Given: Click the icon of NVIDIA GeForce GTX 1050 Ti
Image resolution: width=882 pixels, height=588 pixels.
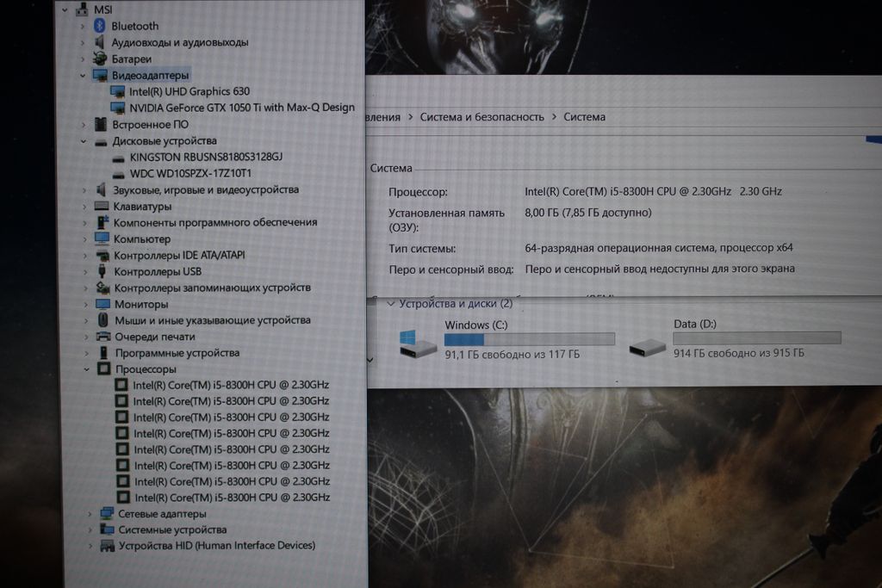Looking at the screenshot, I should click(117, 108).
